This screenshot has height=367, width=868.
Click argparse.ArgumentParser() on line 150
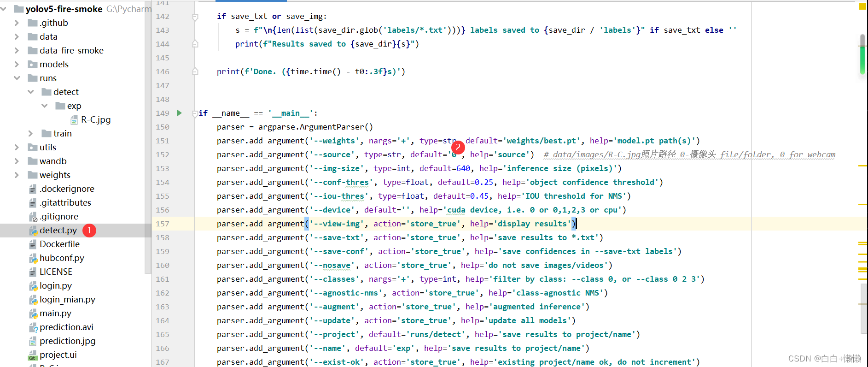[x=316, y=127]
